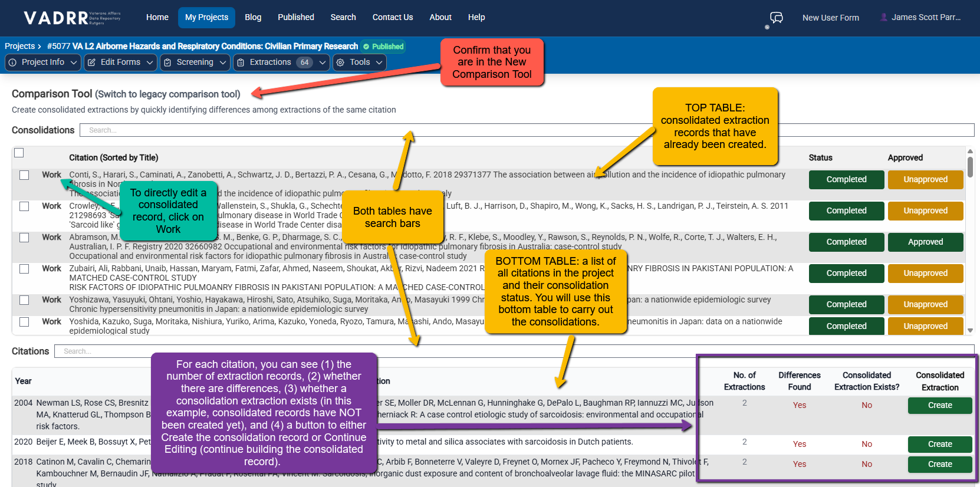
Task: Open the Blog page
Action: (253, 18)
